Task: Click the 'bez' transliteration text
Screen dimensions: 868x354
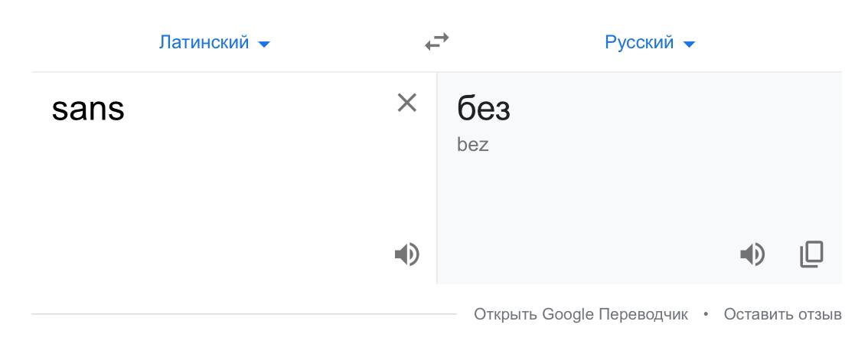Action: click(473, 145)
